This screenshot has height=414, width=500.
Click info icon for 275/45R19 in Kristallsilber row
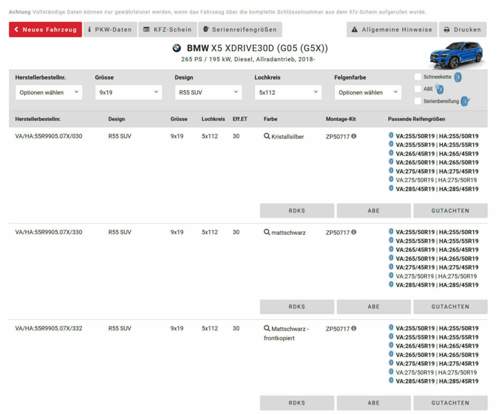[x=391, y=171]
